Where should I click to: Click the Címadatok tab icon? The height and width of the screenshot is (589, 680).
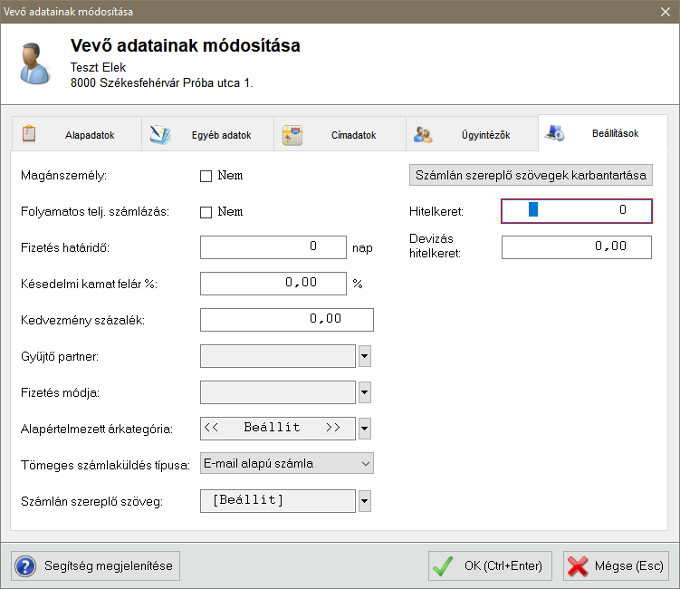pyautogui.click(x=292, y=135)
